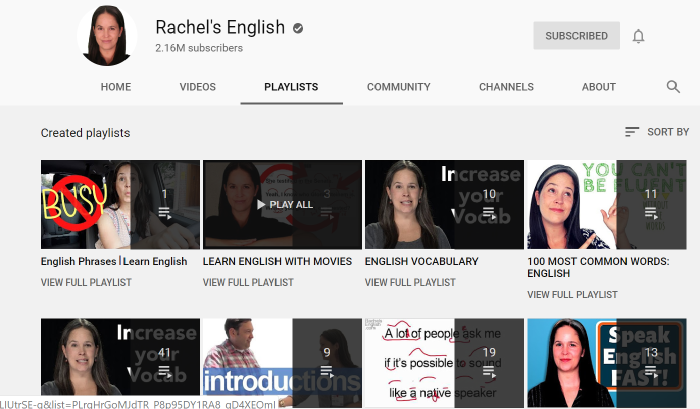The image size is (700, 409).
Task: Open ENGLISH VOCABULARY title link
Action: click(x=421, y=261)
